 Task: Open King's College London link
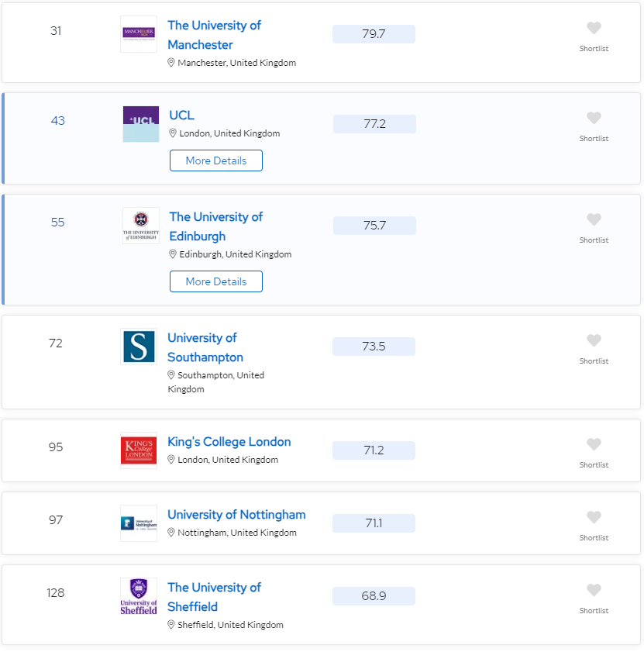(x=229, y=442)
